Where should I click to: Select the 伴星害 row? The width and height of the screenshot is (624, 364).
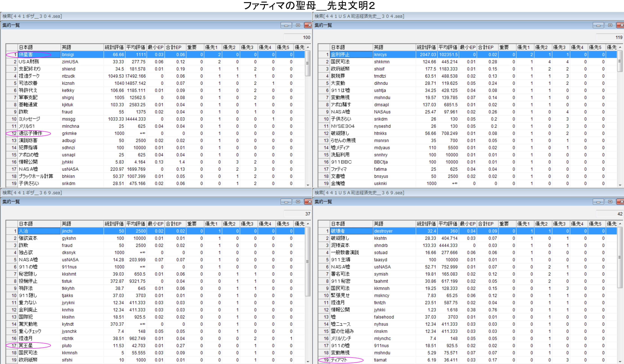coord(26,55)
